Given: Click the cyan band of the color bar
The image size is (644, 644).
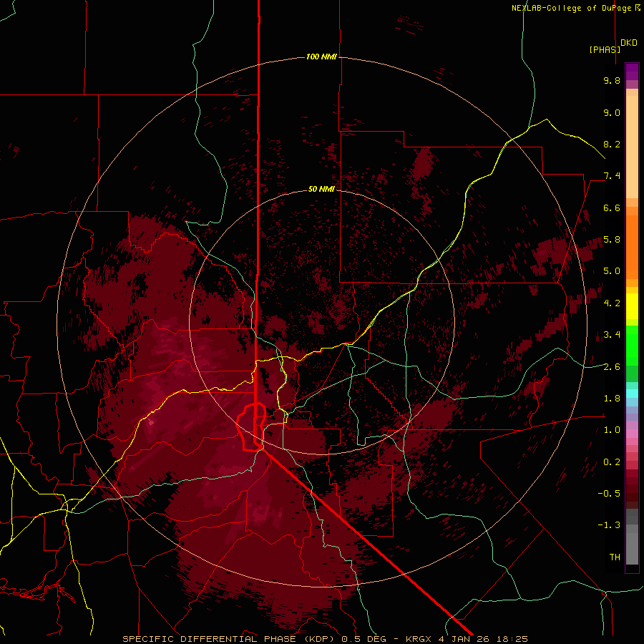Looking at the screenshot, I should [x=632, y=393].
